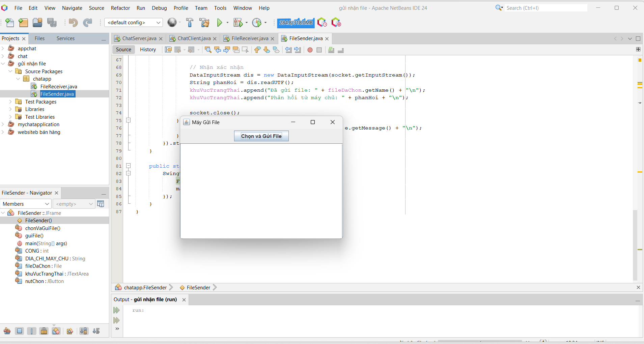This screenshot has height=344, width=644.
Task: Switch editor to History view
Action: click(x=148, y=50)
